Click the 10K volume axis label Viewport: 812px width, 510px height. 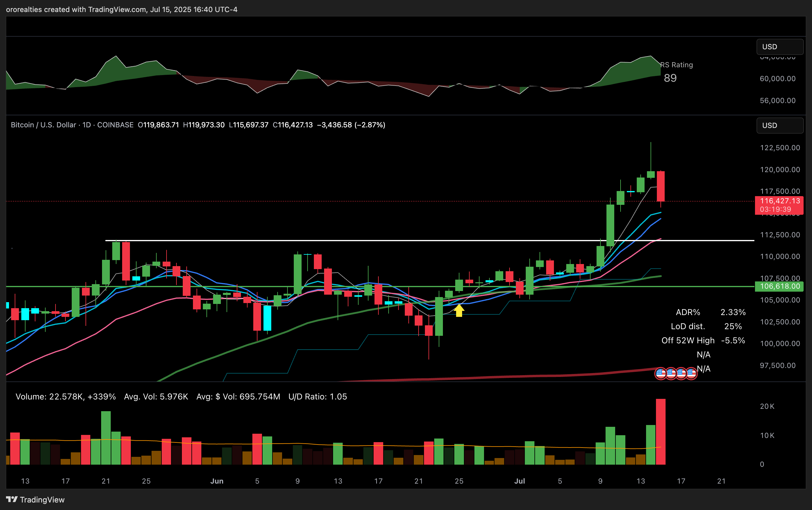point(767,436)
